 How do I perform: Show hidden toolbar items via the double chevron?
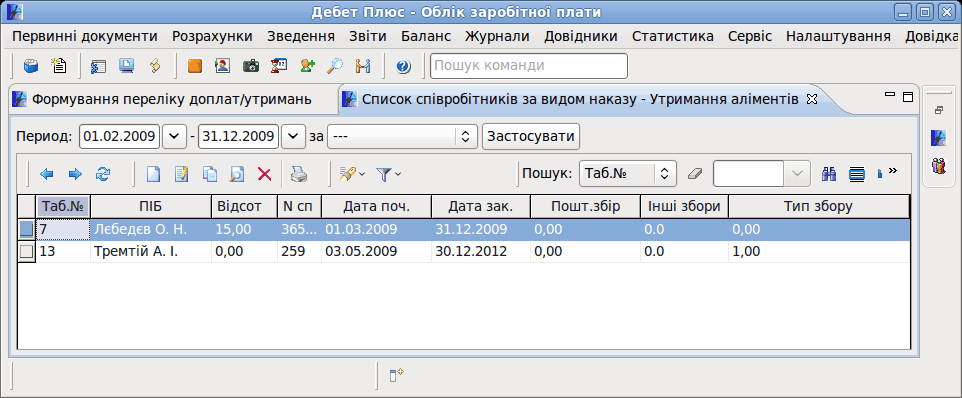893,171
